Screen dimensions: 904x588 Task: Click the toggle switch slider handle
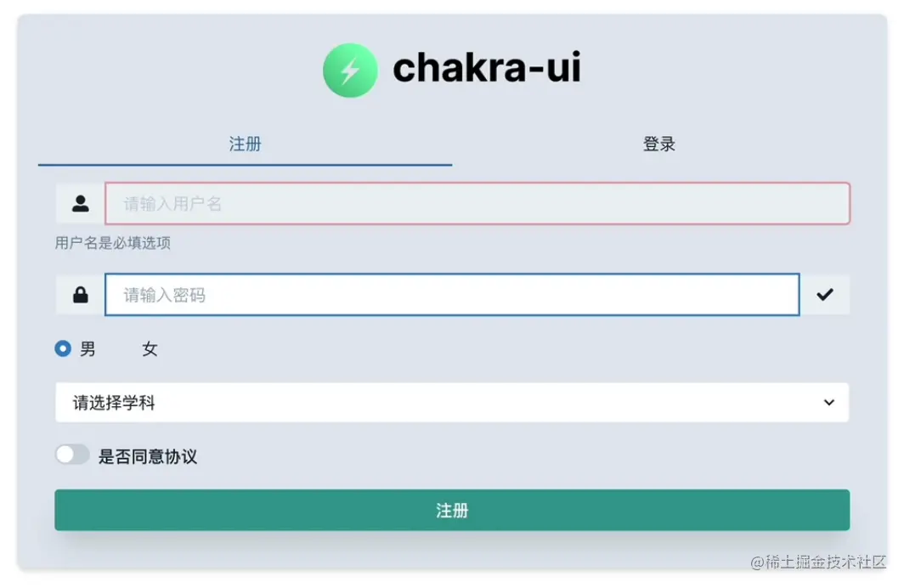[x=65, y=455]
